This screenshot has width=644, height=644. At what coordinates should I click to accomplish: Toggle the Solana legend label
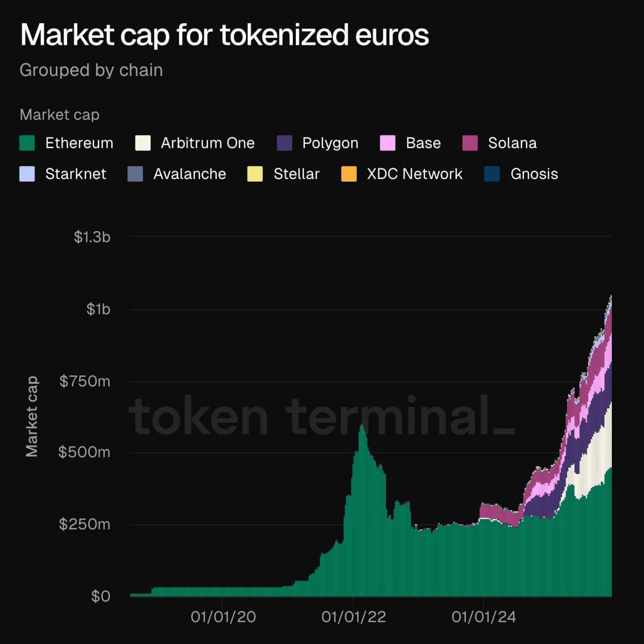point(512,143)
